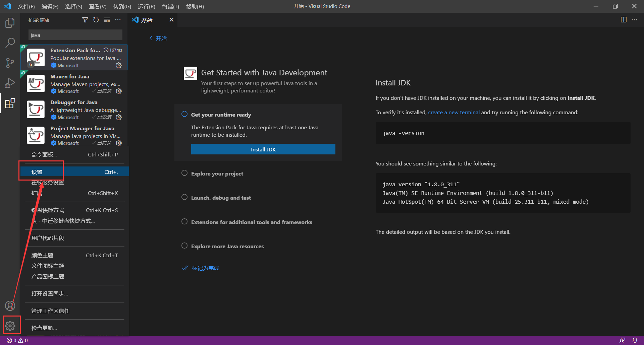This screenshot has width=644, height=345.
Task: Select the 'Explore your project' step
Action: pyautogui.click(x=217, y=174)
